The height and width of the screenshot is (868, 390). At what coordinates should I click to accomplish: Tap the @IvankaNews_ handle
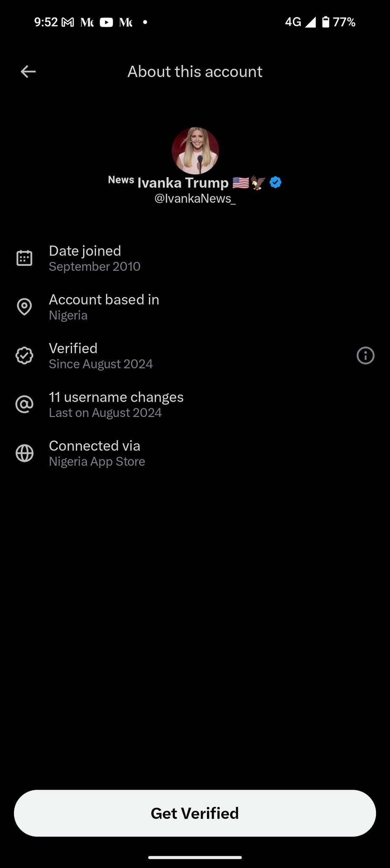(x=195, y=198)
